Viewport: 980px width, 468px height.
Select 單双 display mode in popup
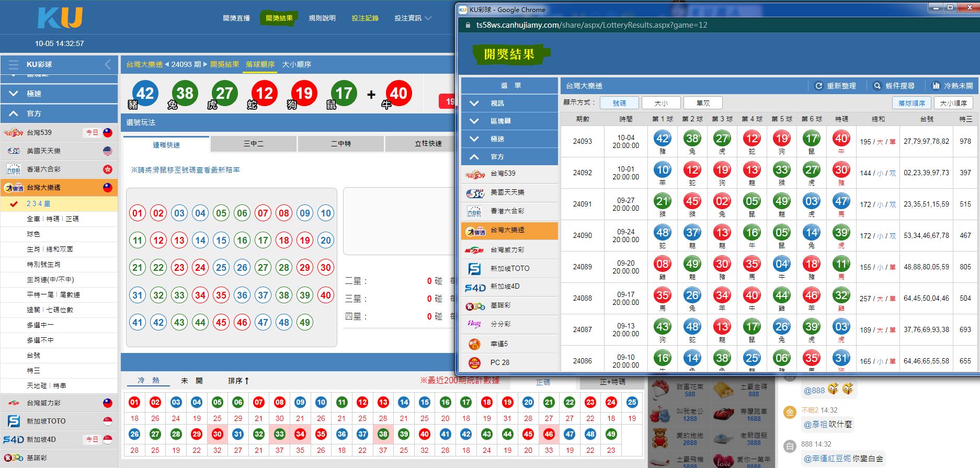coord(703,103)
